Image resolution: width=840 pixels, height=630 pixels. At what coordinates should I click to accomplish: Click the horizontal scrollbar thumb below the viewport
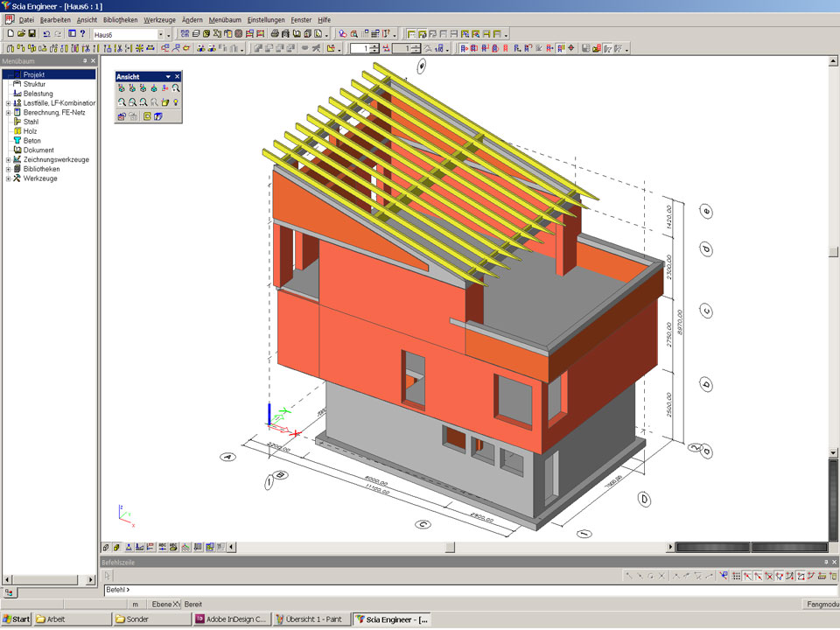pyautogui.click(x=450, y=548)
